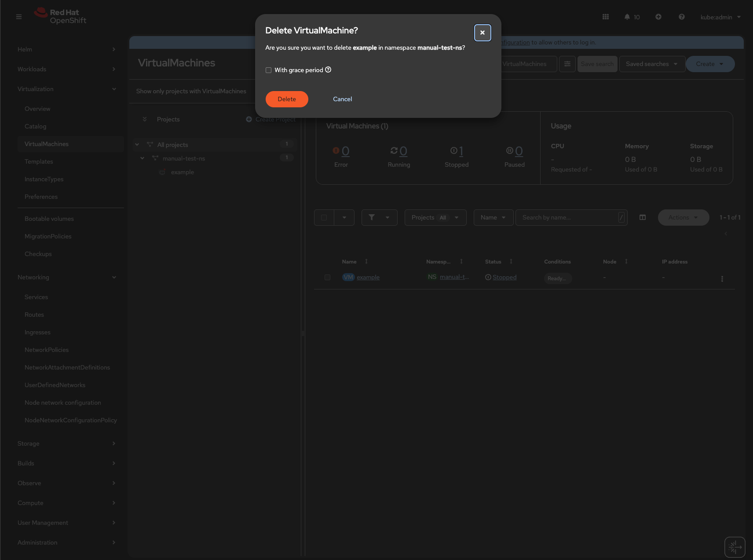Click the advanced search sliders icon

pos(567,64)
